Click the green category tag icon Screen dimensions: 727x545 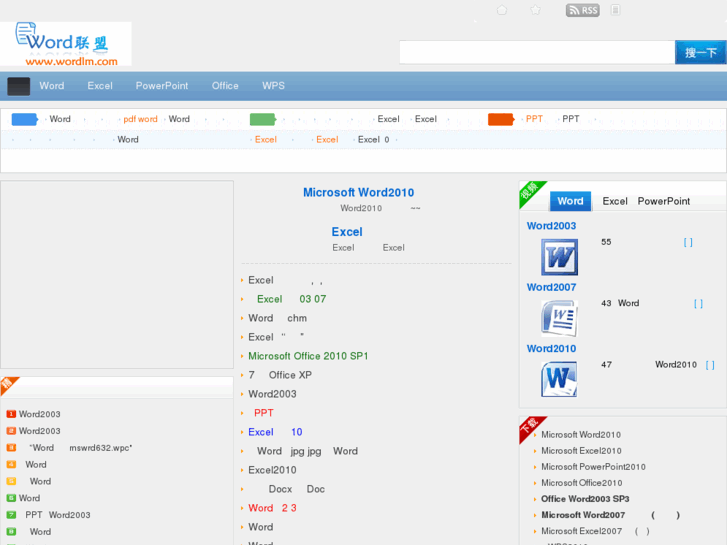pos(263,119)
